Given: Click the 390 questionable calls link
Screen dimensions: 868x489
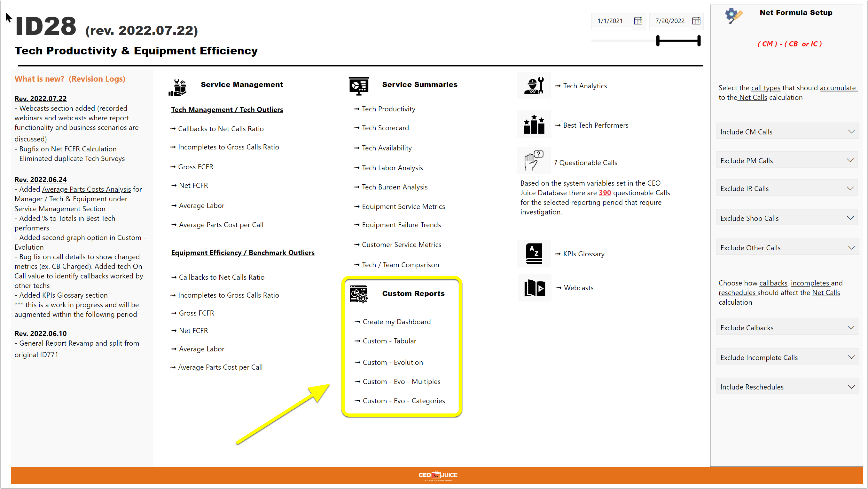Looking at the screenshot, I should (x=605, y=193).
